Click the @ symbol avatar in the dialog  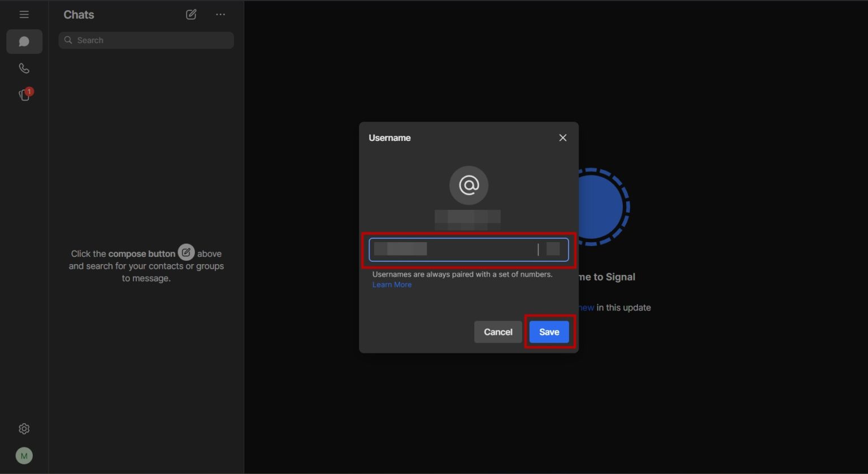[x=468, y=185]
